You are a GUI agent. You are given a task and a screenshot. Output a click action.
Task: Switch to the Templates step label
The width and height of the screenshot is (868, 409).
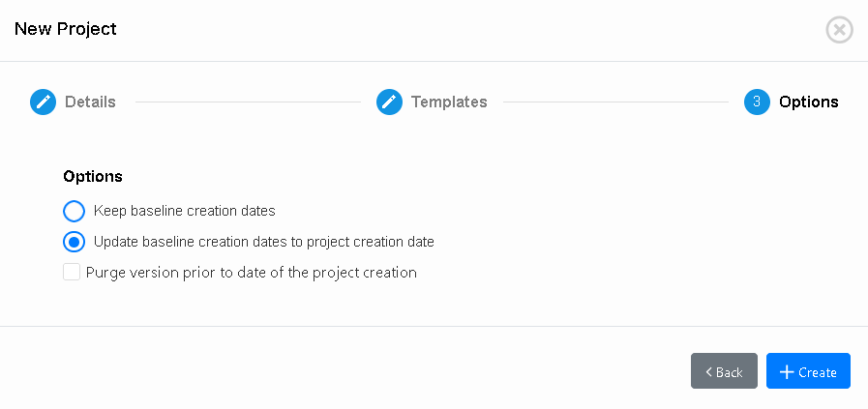click(449, 102)
